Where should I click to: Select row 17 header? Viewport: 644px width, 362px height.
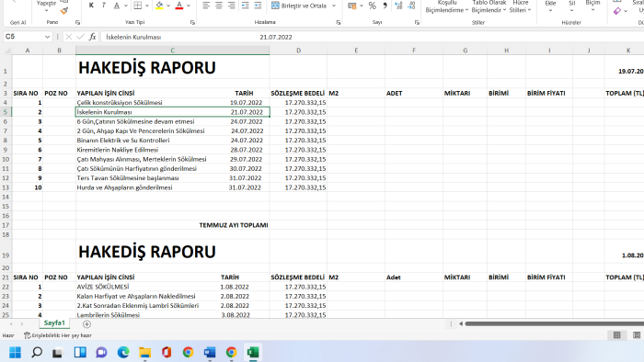(x=6, y=225)
